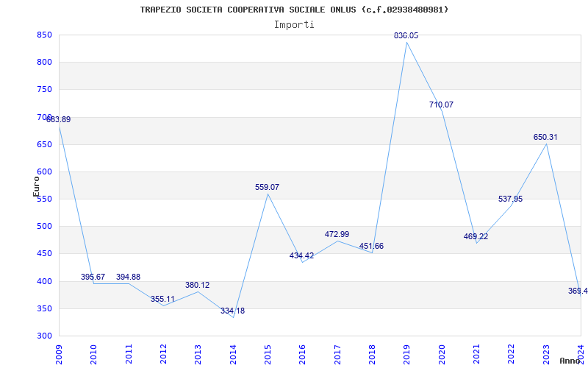This screenshot has height=368, width=588.
Task: Click the 683.89 data label
Action: 59,119
